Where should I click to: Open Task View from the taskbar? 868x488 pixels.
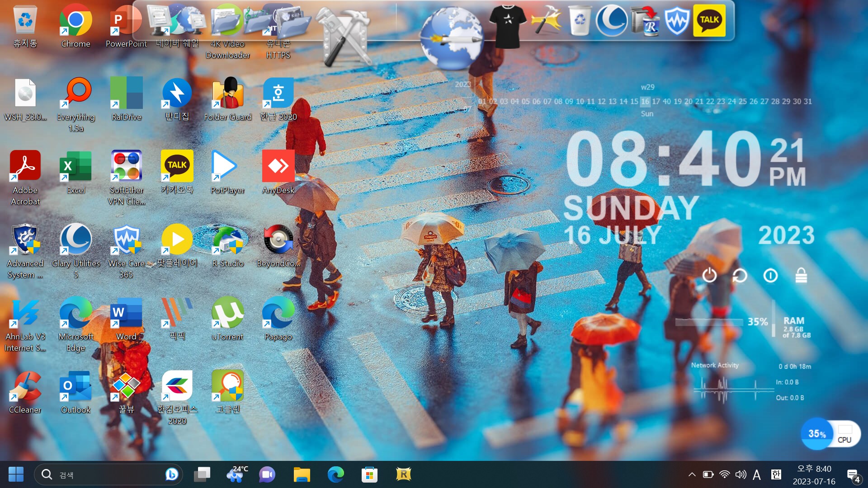pyautogui.click(x=202, y=474)
